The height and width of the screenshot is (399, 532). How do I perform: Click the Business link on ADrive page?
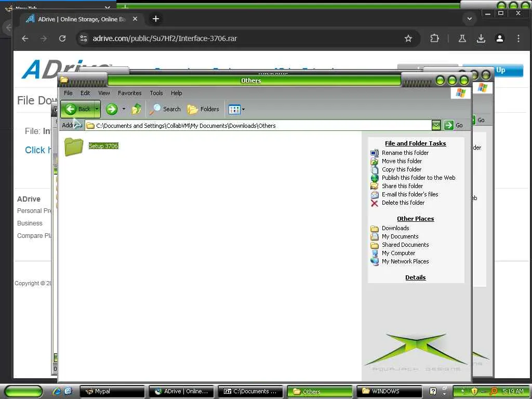(30, 223)
